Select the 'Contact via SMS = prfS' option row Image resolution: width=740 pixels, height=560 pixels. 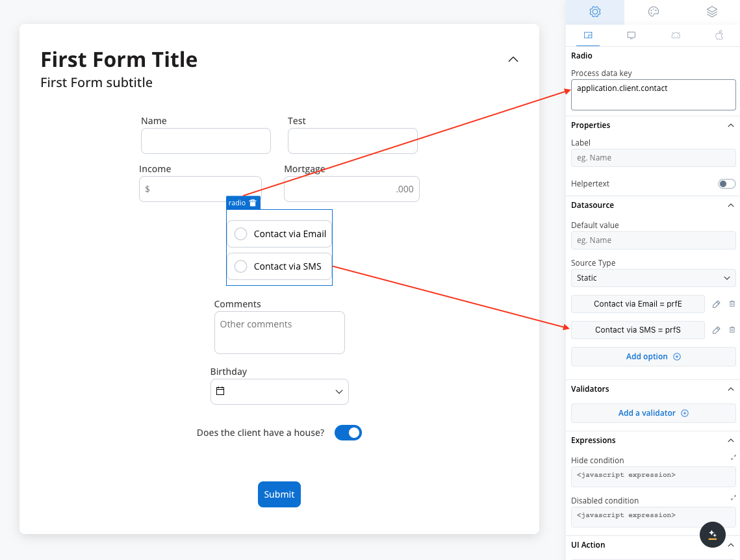click(x=637, y=330)
